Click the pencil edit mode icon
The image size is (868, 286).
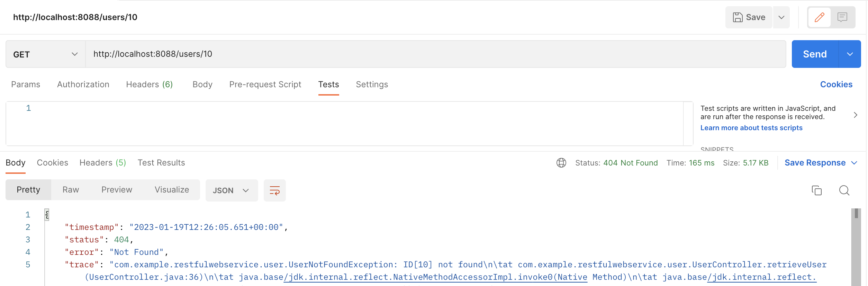(x=819, y=17)
